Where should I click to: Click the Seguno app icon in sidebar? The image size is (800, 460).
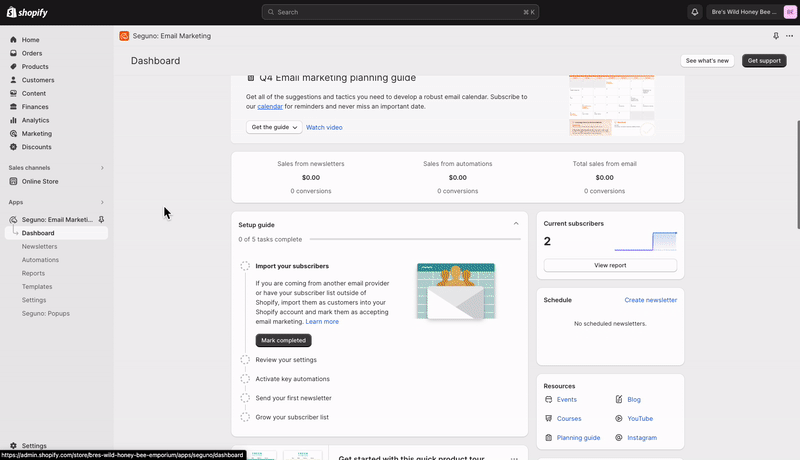point(13,219)
